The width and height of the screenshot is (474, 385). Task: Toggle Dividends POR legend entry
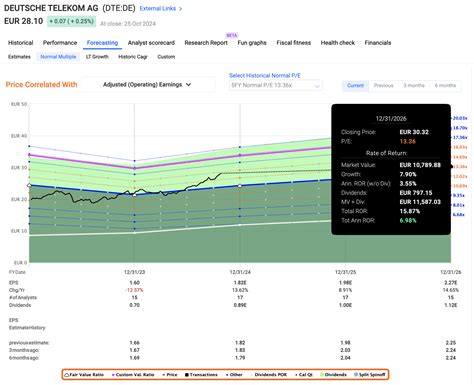click(269, 375)
